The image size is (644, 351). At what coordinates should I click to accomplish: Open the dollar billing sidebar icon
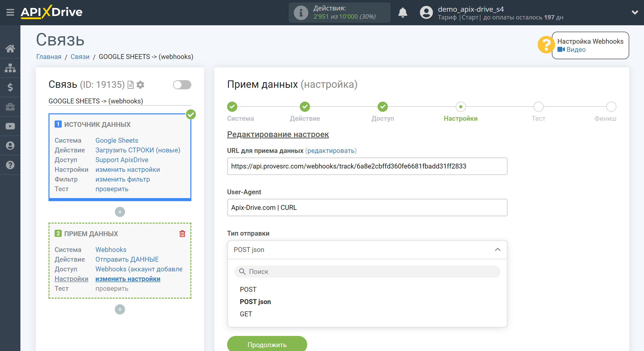point(10,87)
